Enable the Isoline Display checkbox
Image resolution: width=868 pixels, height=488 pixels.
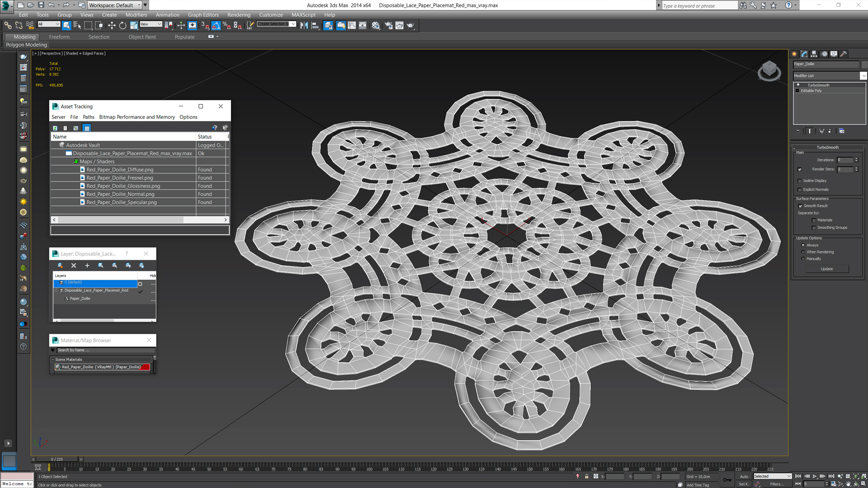tap(800, 181)
